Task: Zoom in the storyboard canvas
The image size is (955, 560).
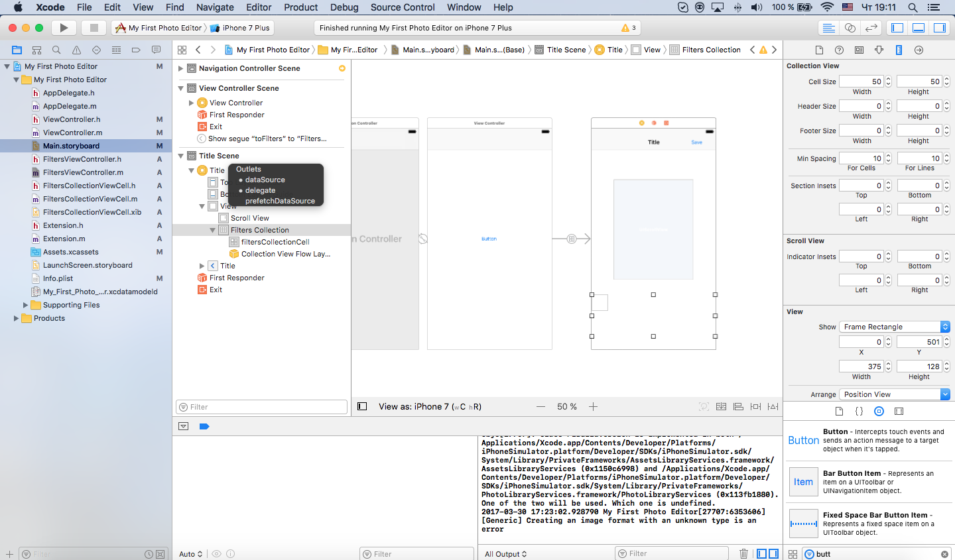Action: point(593,406)
